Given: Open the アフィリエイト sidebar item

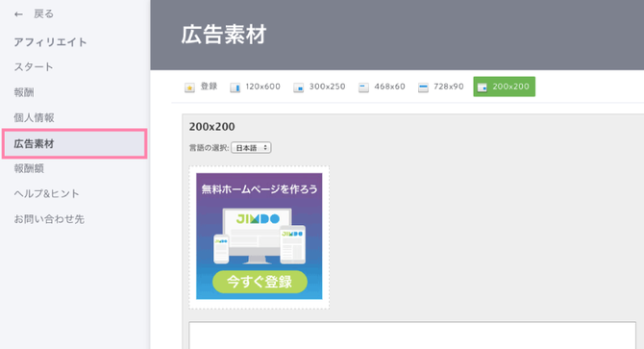Looking at the screenshot, I should click(51, 42).
